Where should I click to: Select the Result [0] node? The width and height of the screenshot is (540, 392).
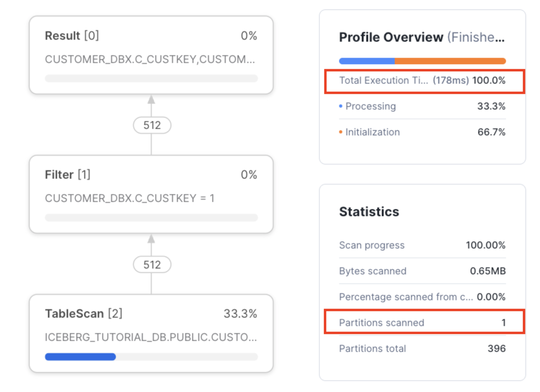[x=151, y=53]
